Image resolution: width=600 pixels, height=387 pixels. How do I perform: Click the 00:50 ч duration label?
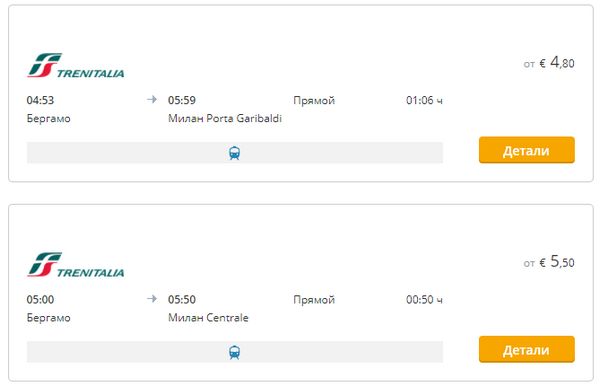pos(424,299)
